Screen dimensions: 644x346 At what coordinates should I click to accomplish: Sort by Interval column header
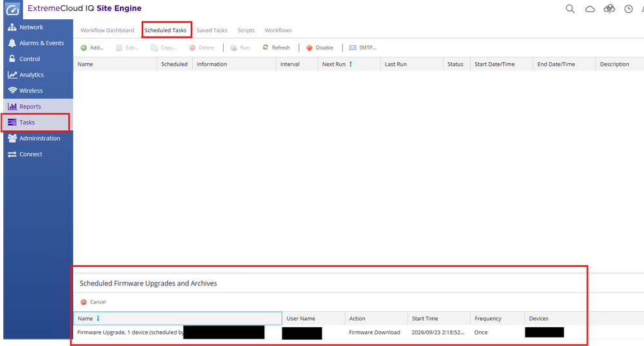tap(297, 64)
